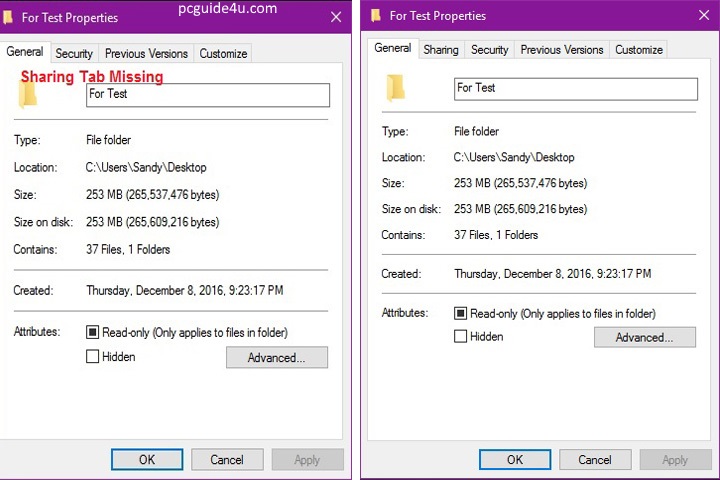
Task: Enable Hidden checkbox in left dialog
Action: (x=93, y=356)
